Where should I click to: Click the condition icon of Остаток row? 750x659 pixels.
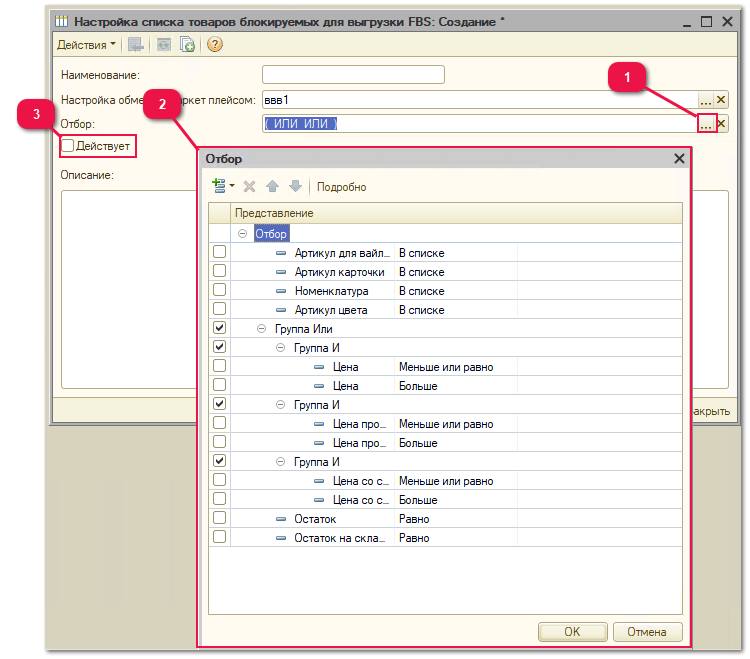pyautogui.click(x=281, y=519)
